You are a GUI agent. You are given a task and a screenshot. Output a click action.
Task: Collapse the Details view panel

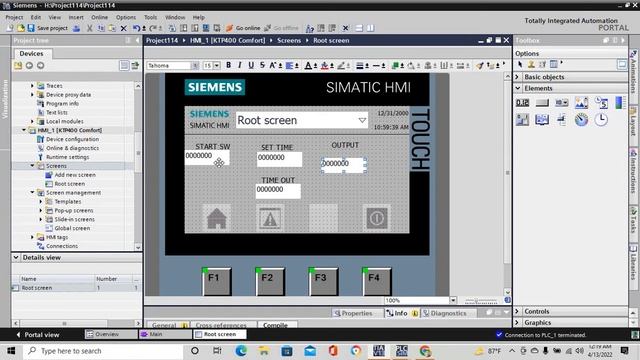(x=16, y=258)
